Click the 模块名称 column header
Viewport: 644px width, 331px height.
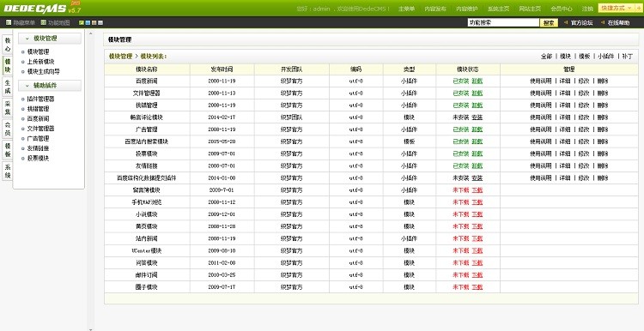coord(147,69)
